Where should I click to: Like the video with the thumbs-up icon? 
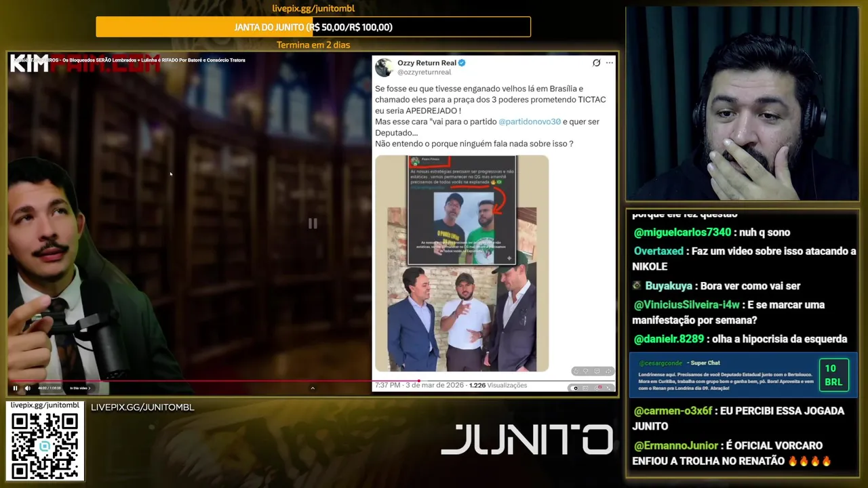click(x=576, y=371)
